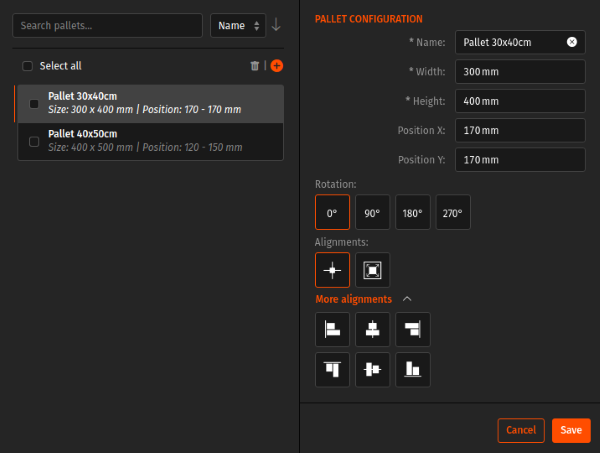Align pallet to bottom edge
Viewport: 600px width, 453px height.
412,369
